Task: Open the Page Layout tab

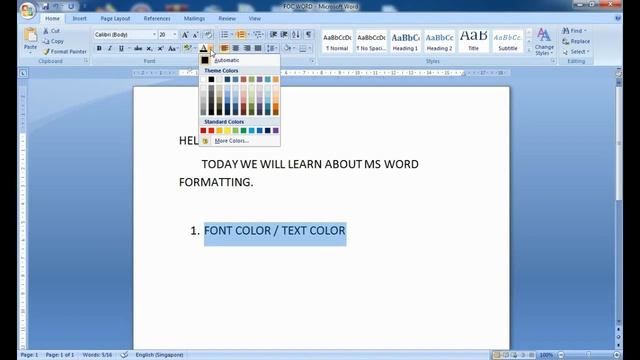Action: [x=115, y=19]
